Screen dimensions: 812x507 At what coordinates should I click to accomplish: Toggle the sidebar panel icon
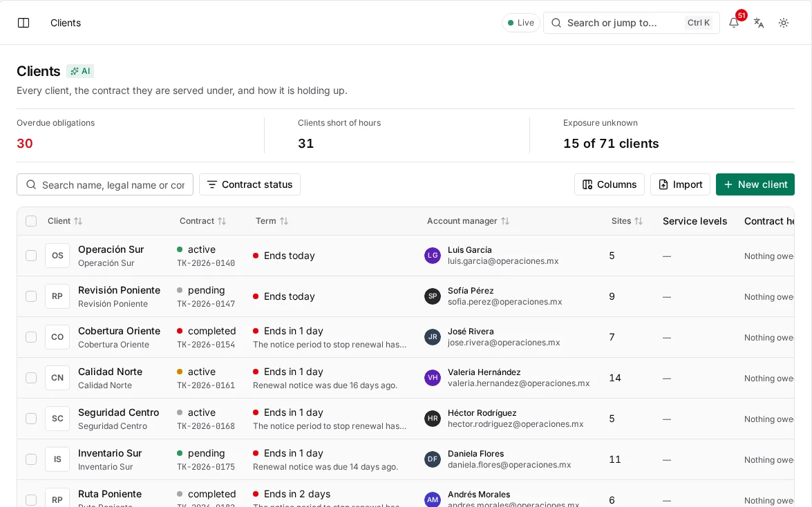[23, 23]
